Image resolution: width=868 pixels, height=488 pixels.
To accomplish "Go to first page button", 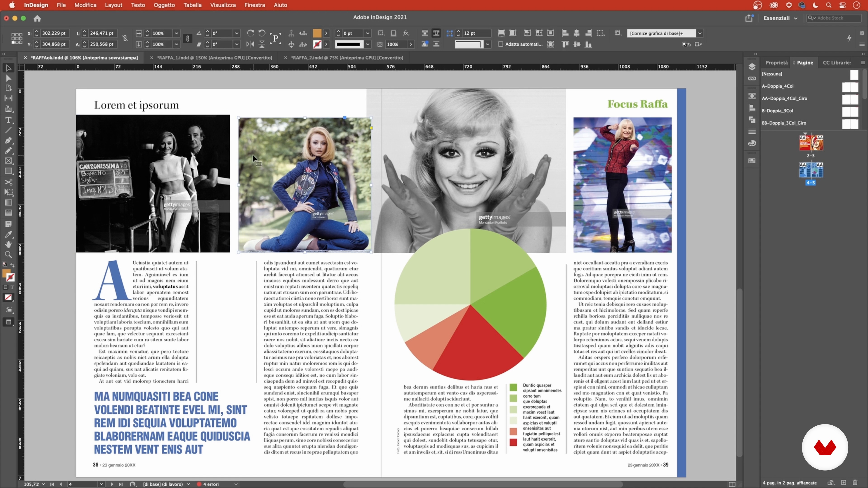I will pyautogui.click(x=52, y=484).
